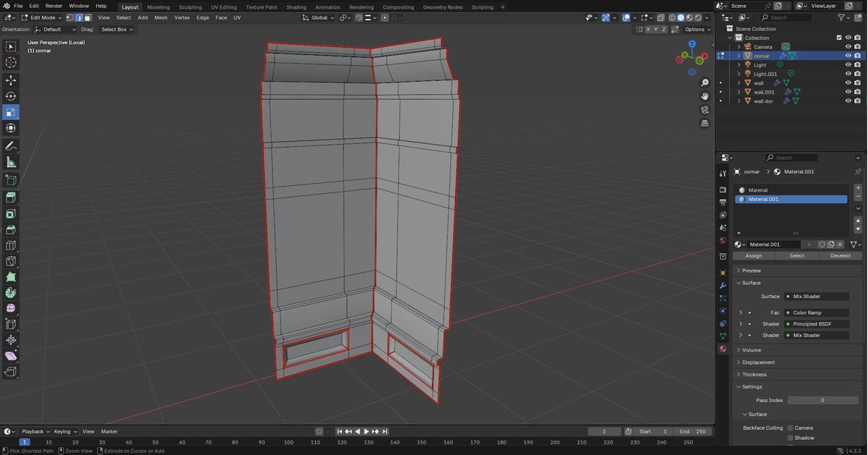Switch to wireframe viewport shading
Screen dimensions: 868x455
[672, 17]
